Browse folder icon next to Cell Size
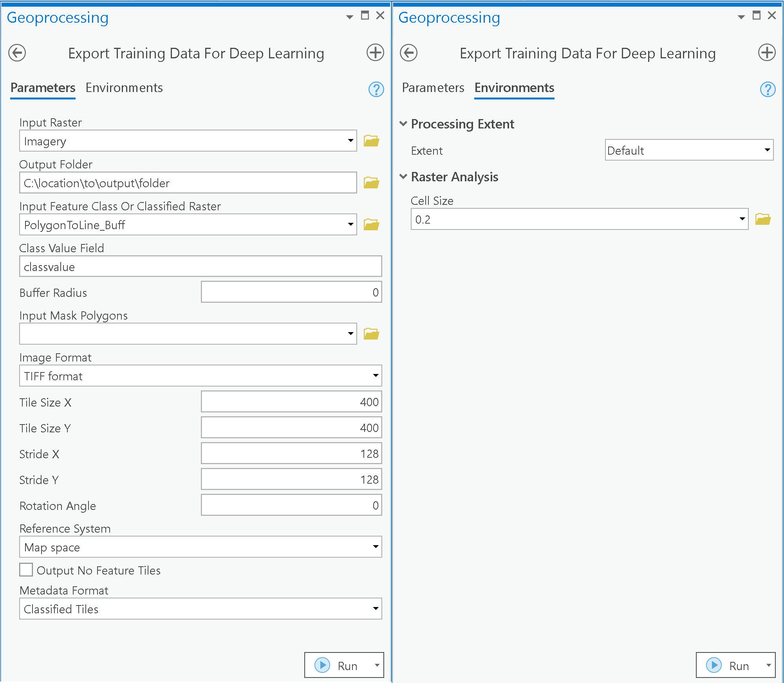Image resolution: width=784 pixels, height=683 pixels. [762, 219]
